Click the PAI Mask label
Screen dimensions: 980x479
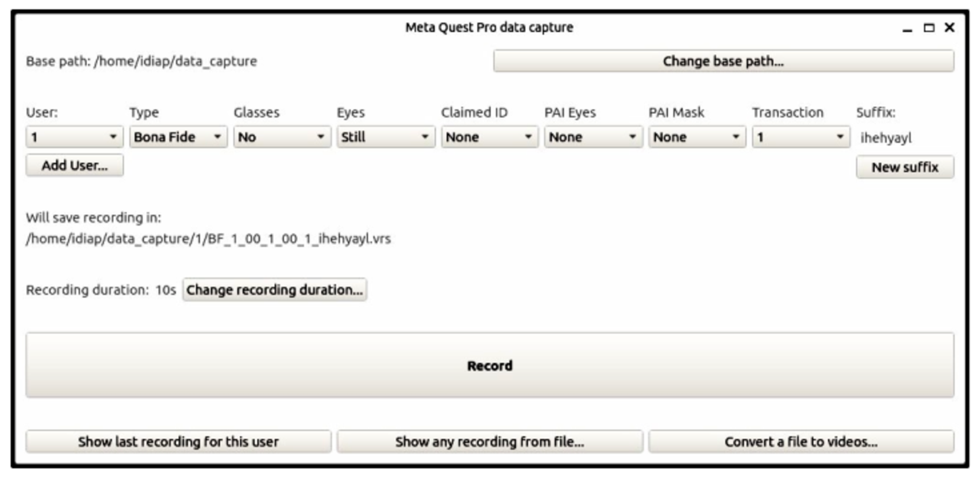677,113
